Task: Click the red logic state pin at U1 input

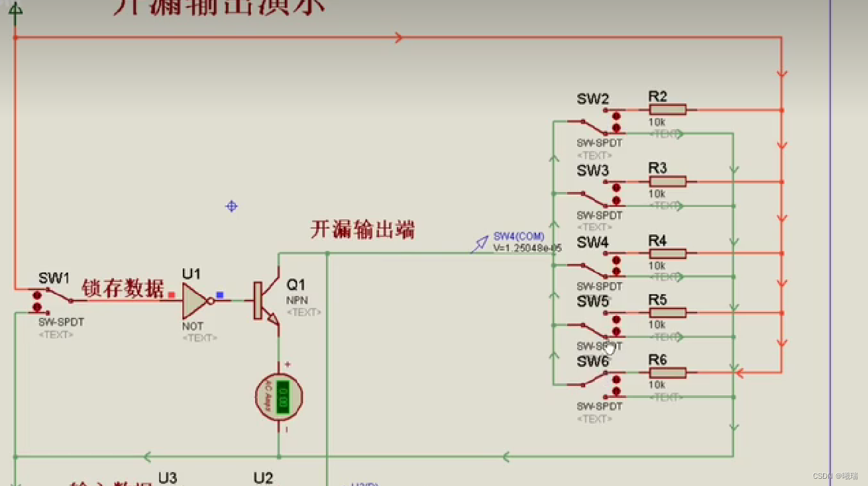Action: pyautogui.click(x=171, y=295)
